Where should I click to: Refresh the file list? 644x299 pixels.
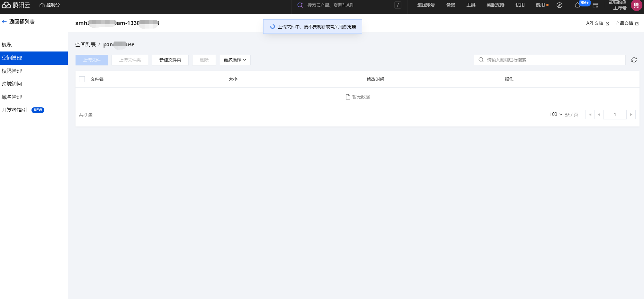(x=634, y=60)
